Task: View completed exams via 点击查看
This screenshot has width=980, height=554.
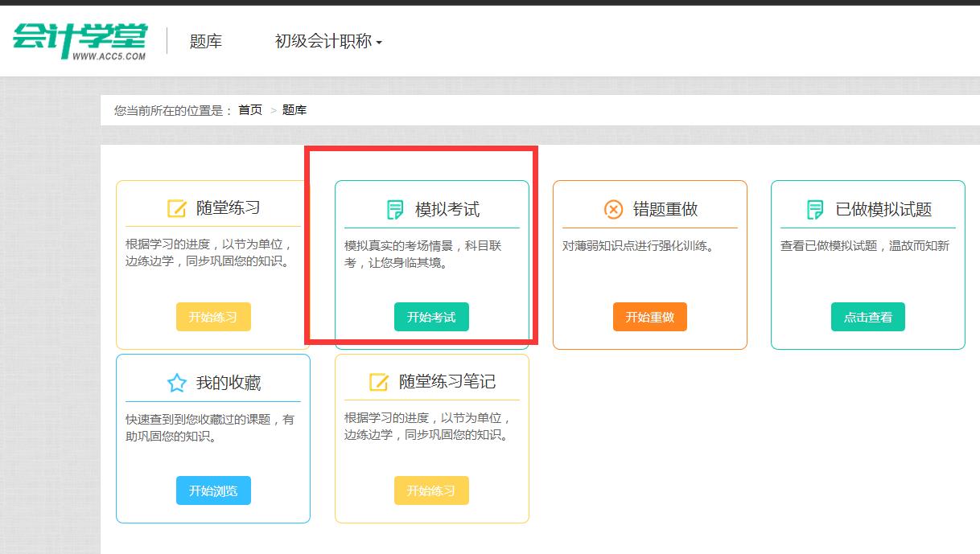Action: click(x=867, y=317)
